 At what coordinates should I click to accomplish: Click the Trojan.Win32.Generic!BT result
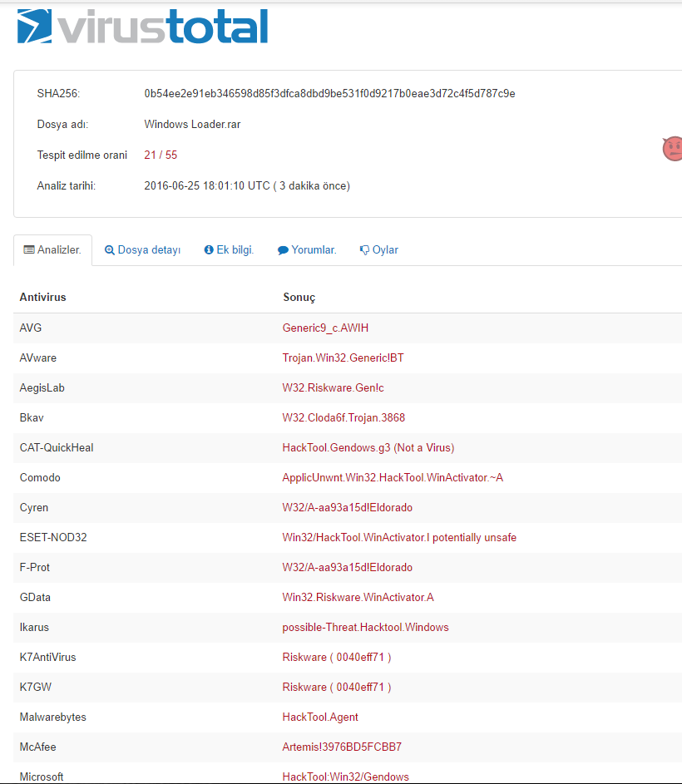click(343, 358)
